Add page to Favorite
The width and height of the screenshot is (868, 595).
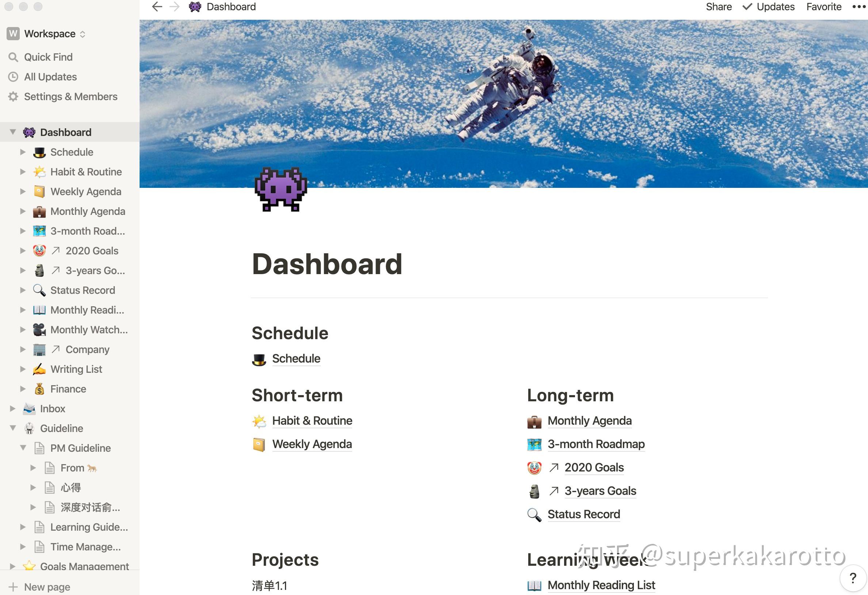823,7
